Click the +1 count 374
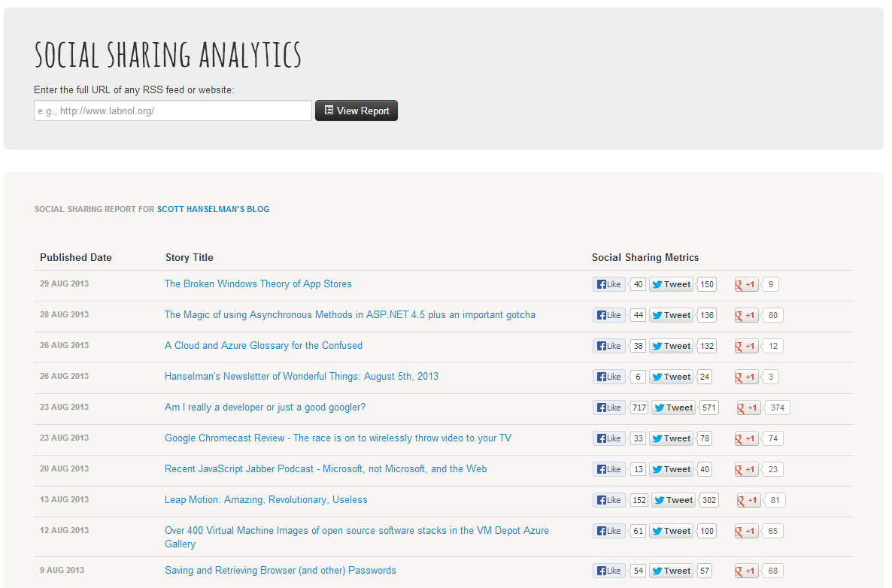The image size is (892, 588). click(x=777, y=408)
